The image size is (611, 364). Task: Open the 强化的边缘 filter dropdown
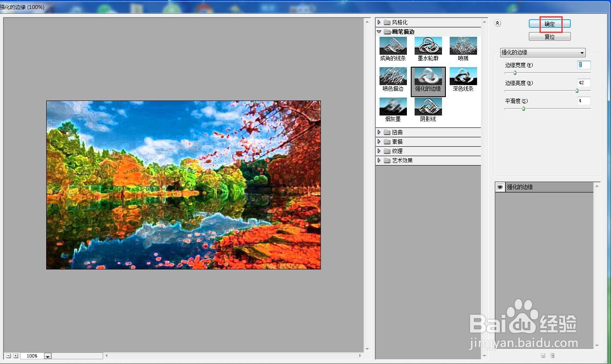click(543, 52)
